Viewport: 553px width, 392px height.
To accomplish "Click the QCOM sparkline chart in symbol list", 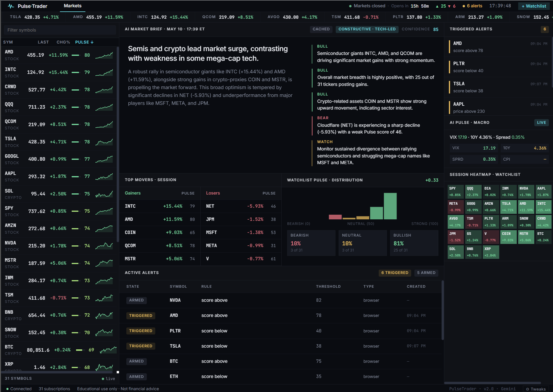I will [104, 124].
